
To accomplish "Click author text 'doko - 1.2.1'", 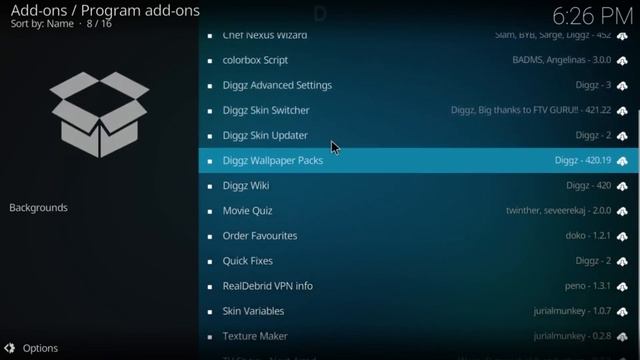I will [588, 236].
